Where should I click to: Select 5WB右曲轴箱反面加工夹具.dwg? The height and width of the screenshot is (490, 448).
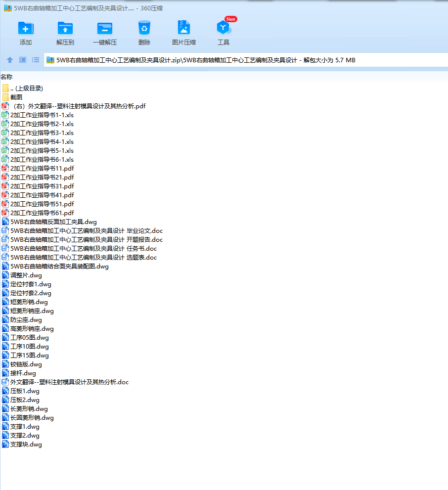49,222
